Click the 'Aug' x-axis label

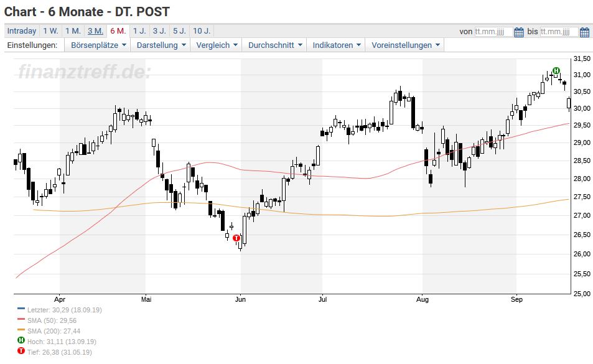(x=423, y=299)
